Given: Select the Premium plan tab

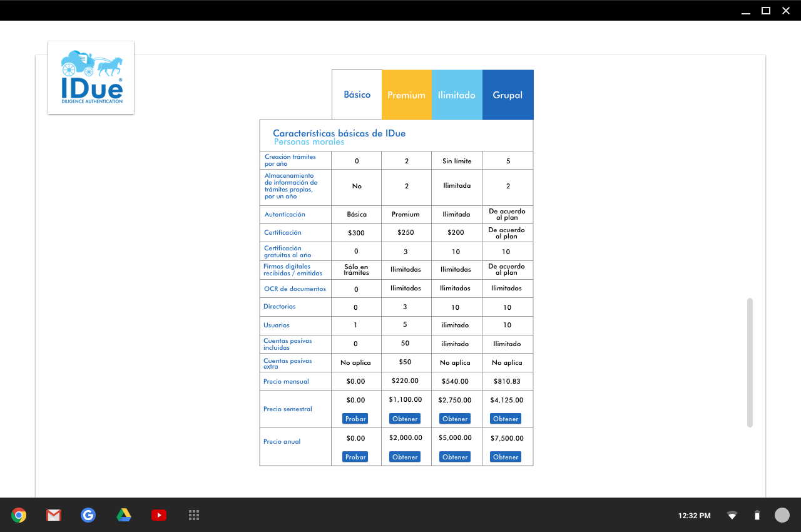Looking at the screenshot, I should pyautogui.click(x=406, y=95).
